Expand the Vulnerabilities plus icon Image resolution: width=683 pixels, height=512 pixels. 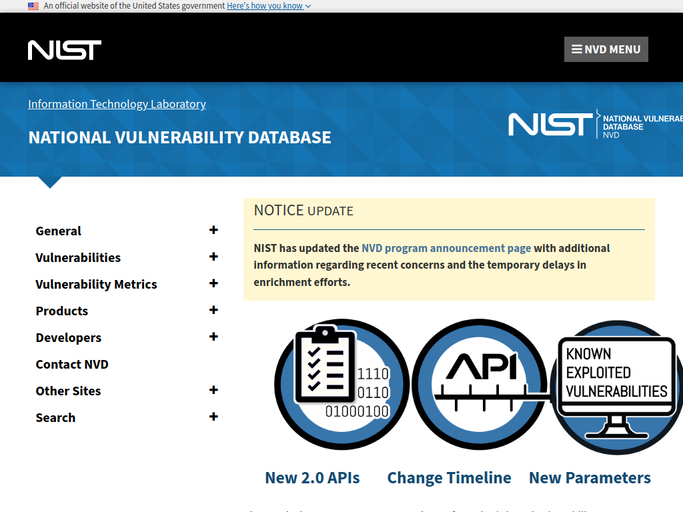213,257
